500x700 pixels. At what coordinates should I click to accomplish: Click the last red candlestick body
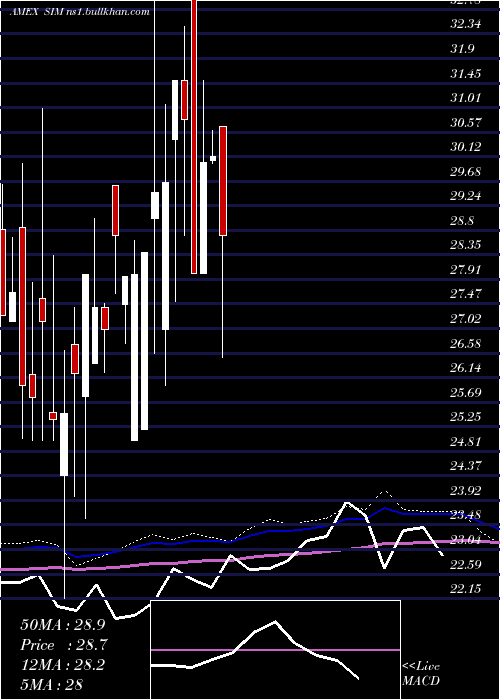tap(223, 181)
